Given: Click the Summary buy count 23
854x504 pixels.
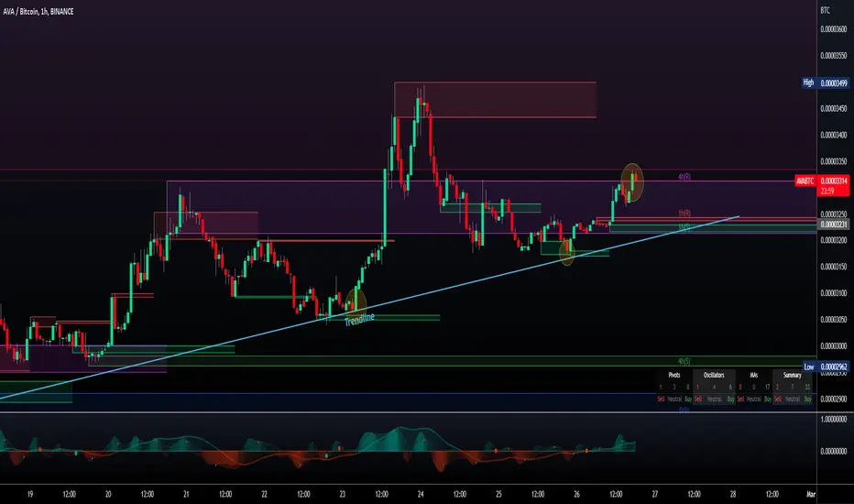Looking at the screenshot, I should pyautogui.click(x=807, y=387).
